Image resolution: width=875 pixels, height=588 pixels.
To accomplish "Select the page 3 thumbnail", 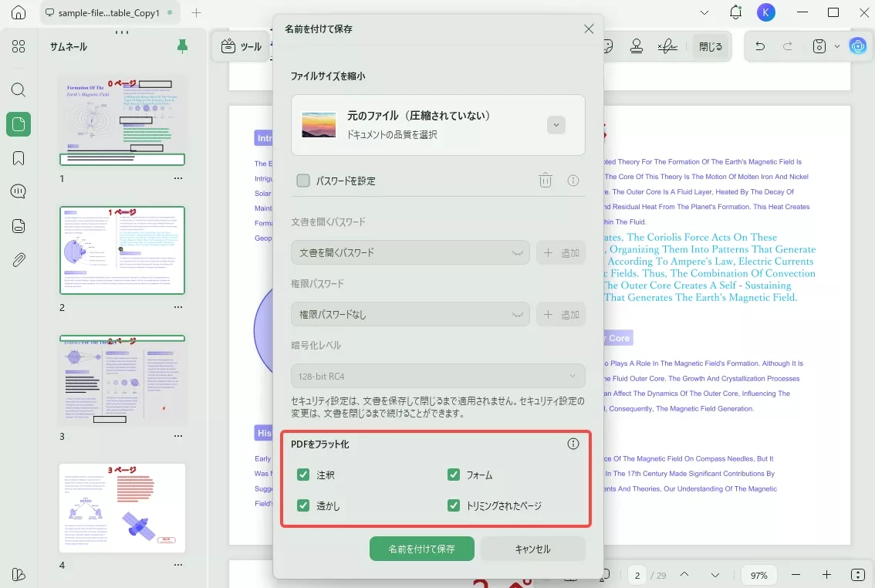I will coord(122,379).
